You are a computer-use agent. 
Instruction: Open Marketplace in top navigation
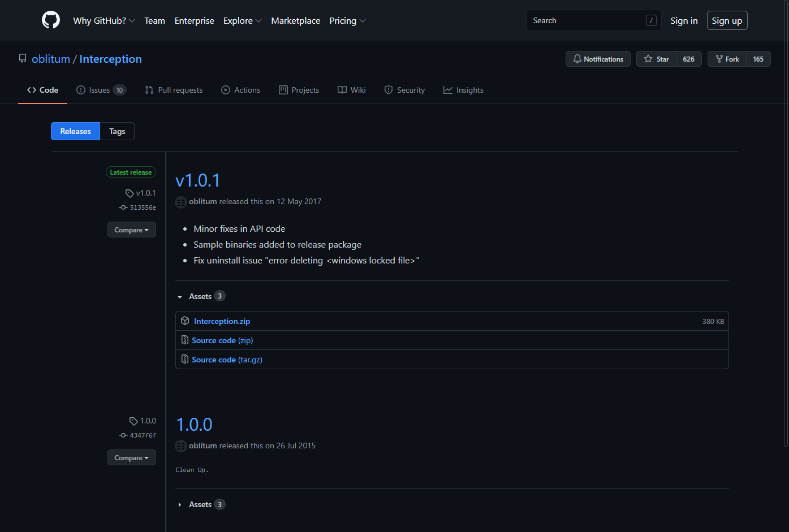pyautogui.click(x=296, y=20)
